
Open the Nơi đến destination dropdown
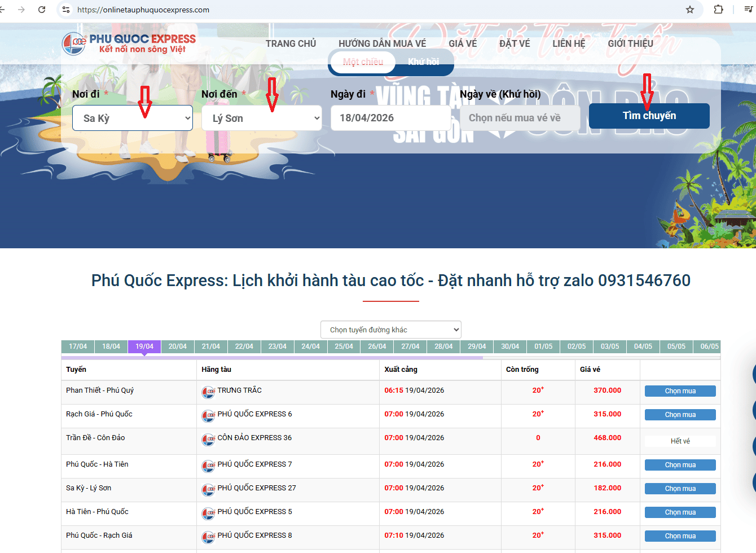[x=262, y=118]
